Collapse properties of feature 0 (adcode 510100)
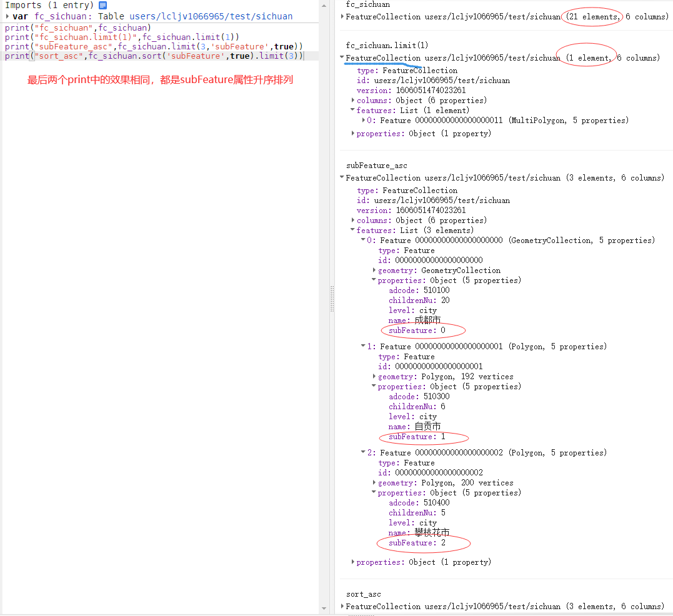Viewport: 673px width, 616px height. tap(374, 280)
